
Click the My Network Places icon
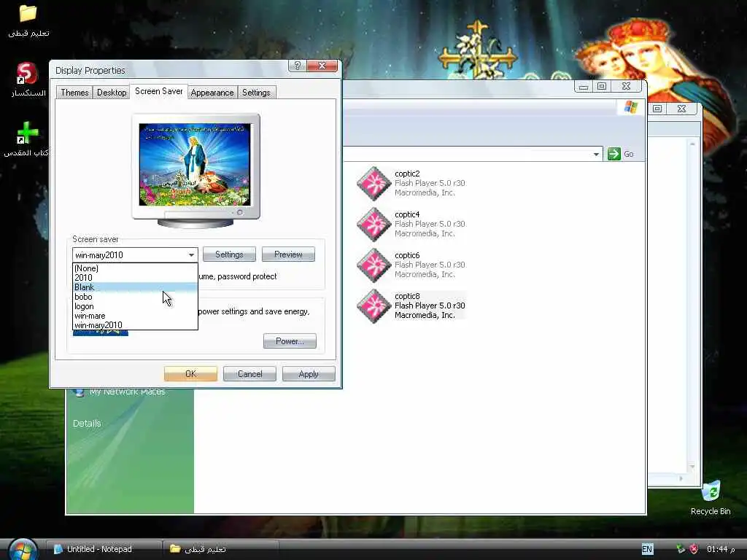point(79,392)
